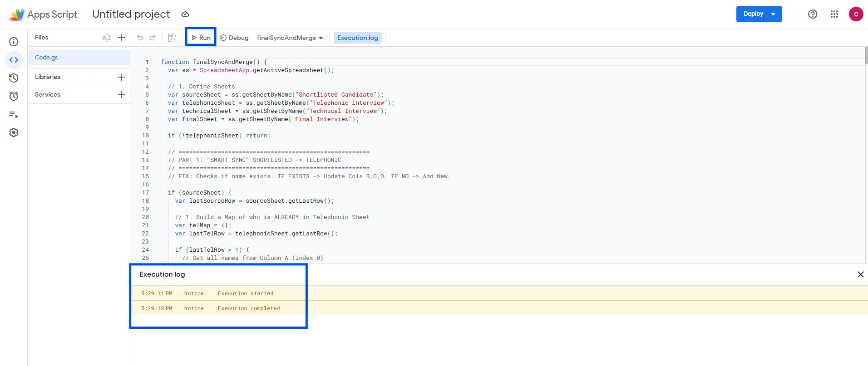Screen dimensions: 868x366
Task: Click the "Shortlisted Candidate" string in code
Action: tap(336, 95)
